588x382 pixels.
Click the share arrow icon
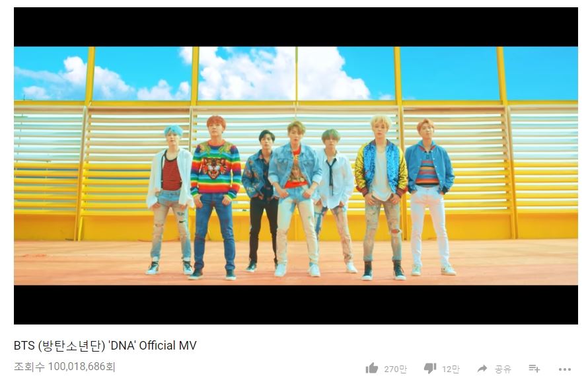pos(482,369)
